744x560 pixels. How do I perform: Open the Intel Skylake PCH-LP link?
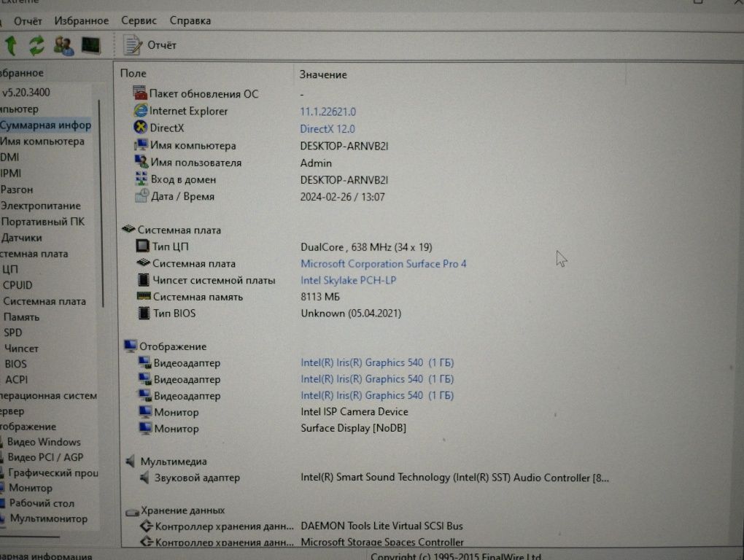[x=348, y=280]
